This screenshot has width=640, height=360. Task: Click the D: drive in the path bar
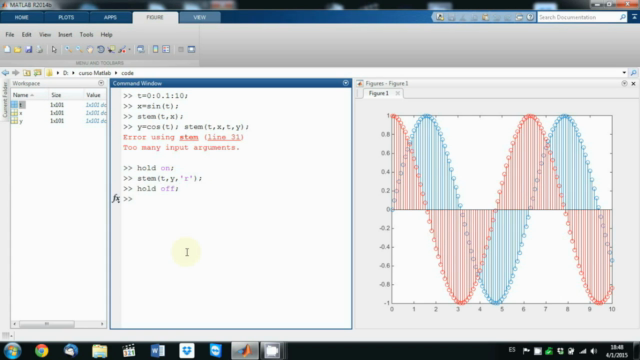point(66,73)
